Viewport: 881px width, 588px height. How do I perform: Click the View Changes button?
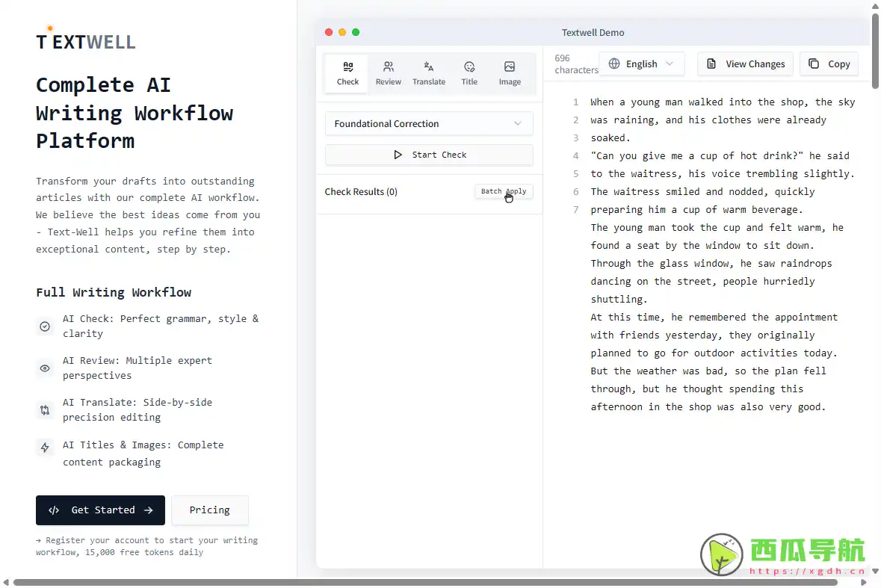[x=745, y=64]
